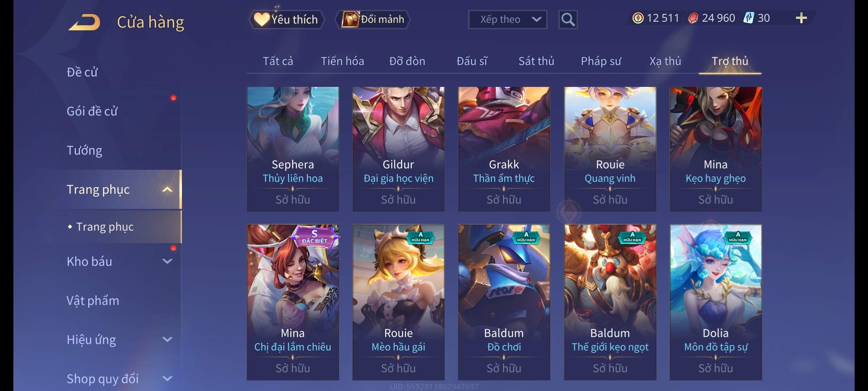The height and width of the screenshot is (391, 868).
Task: Open the Yêu thích heart favorites
Action: [x=261, y=19]
